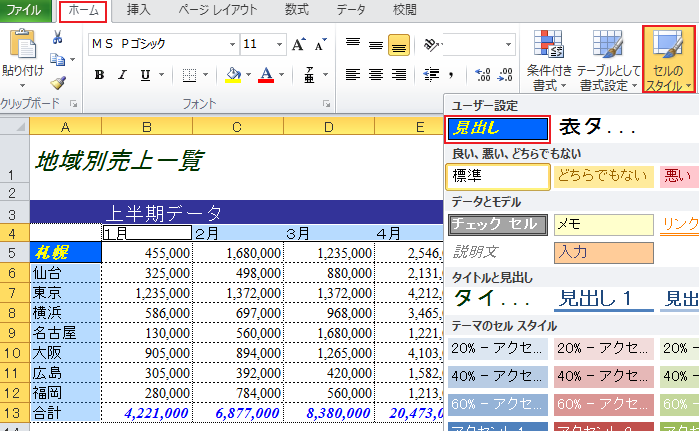Click the increase font size icon
Screen dimensions: 699x431
tap(298, 44)
